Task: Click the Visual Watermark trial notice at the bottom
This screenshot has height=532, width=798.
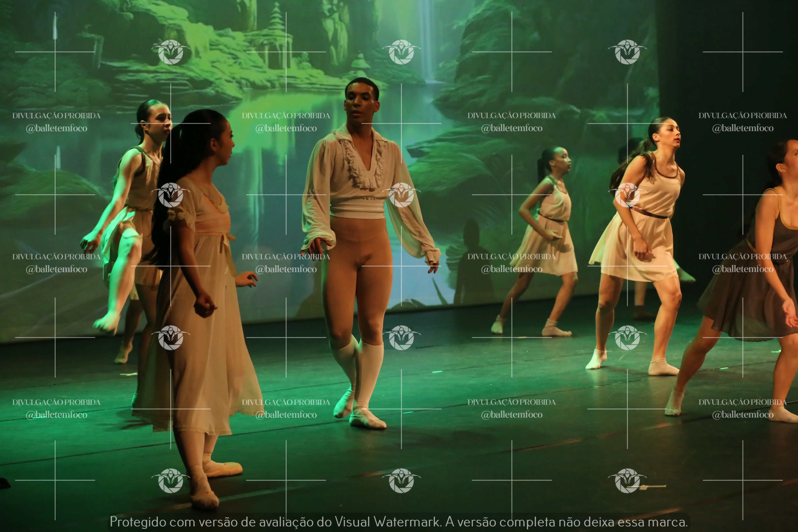Action: (399, 522)
